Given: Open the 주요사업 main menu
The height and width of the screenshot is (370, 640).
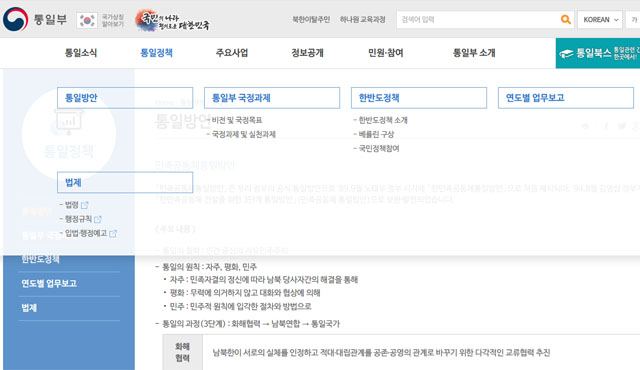Looking at the screenshot, I should (232, 53).
